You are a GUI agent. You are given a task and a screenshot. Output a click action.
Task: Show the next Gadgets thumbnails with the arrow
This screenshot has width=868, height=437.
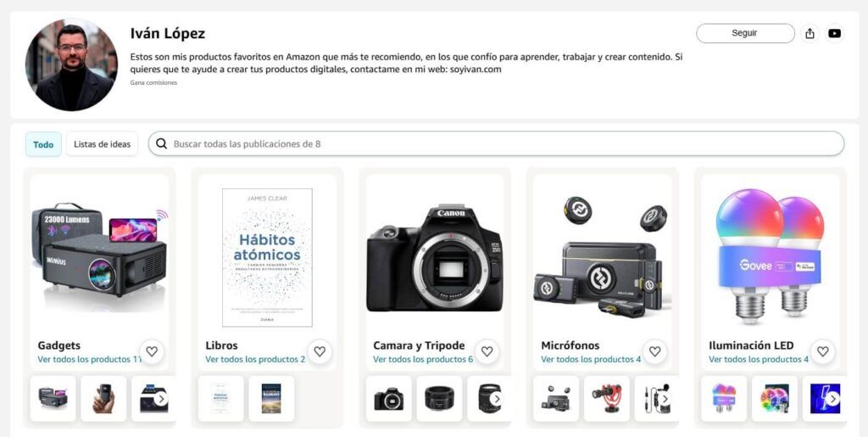coord(161,399)
